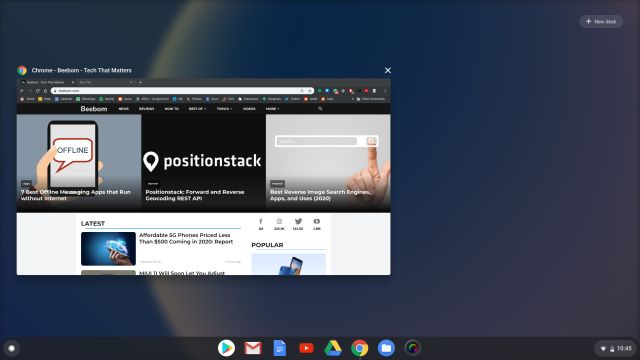This screenshot has width=640, height=360.
Task: Open the NEWS menu on Beebom
Action: pyautogui.click(x=124, y=109)
